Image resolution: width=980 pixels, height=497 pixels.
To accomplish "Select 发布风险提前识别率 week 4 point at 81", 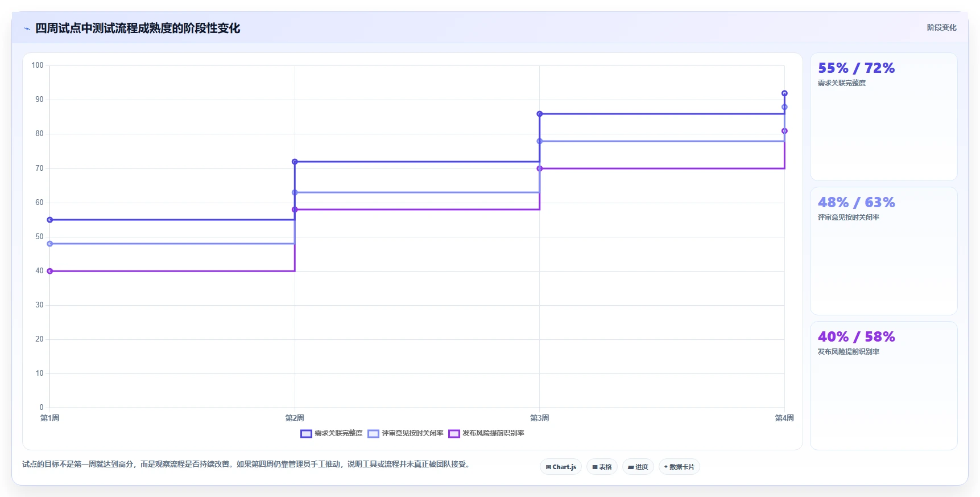I will click(x=784, y=131).
